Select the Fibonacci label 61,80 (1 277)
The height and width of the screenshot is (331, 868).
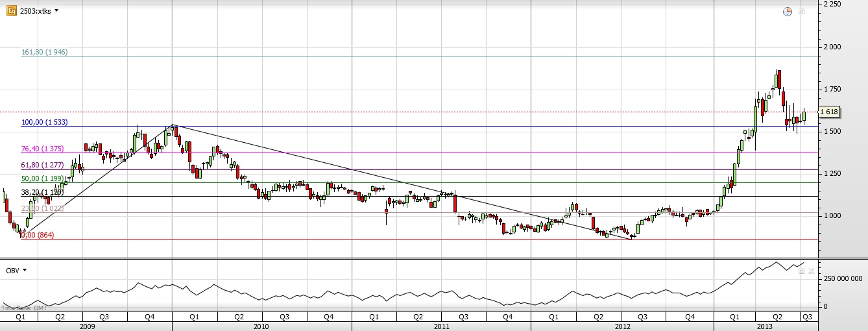click(43, 166)
